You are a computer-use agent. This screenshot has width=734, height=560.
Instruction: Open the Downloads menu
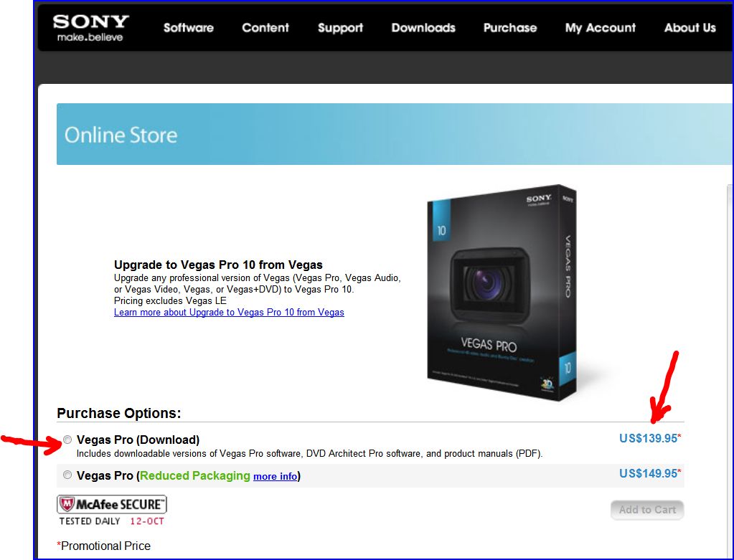(x=423, y=28)
